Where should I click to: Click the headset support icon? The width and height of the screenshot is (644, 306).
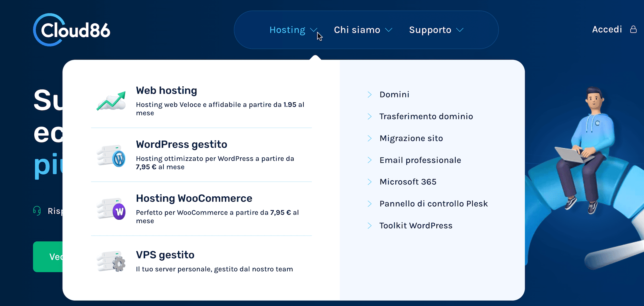click(37, 211)
